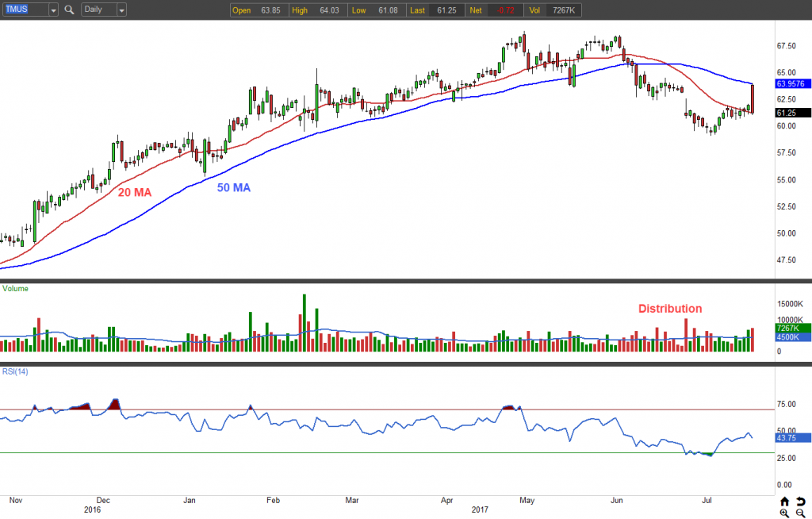
Task: Click the reset/undo arrow icon
Action: 801,502
